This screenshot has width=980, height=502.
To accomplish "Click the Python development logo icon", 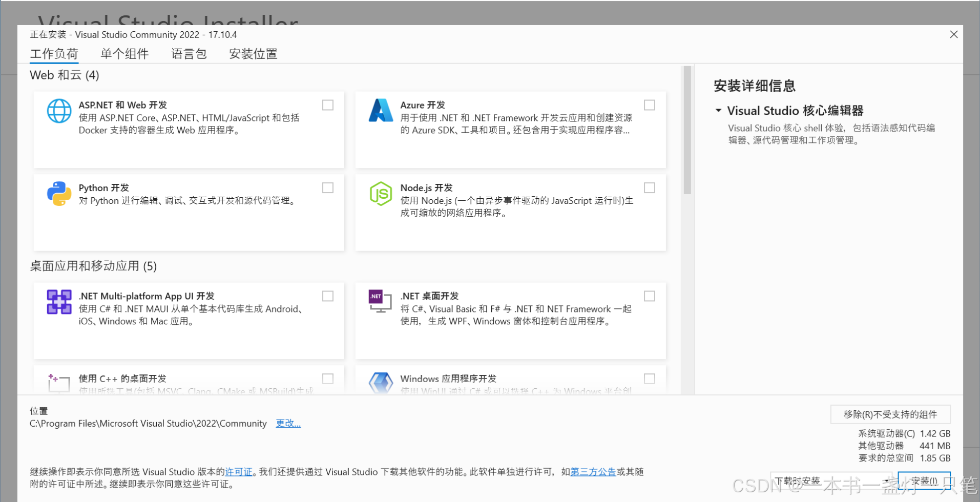I will point(59,194).
